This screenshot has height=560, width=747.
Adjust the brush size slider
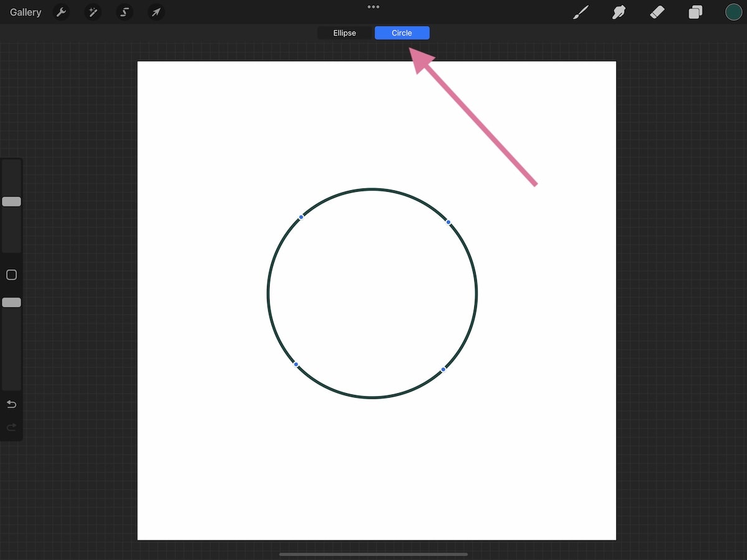point(11,202)
